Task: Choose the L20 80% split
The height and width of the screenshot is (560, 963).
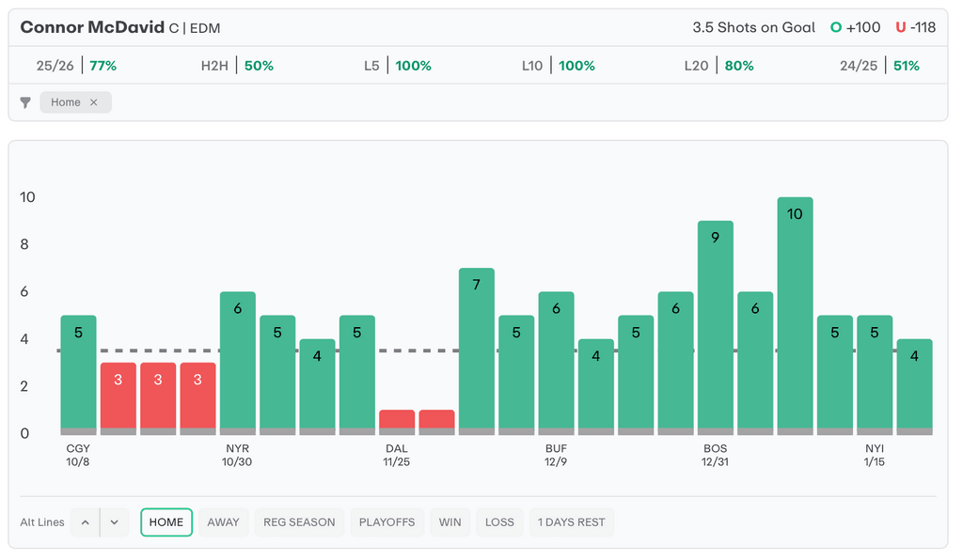Action: click(718, 66)
